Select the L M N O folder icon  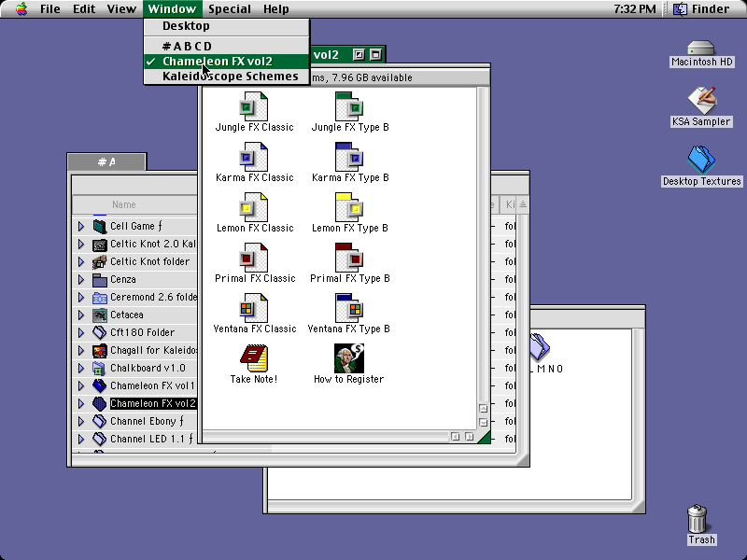540,346
